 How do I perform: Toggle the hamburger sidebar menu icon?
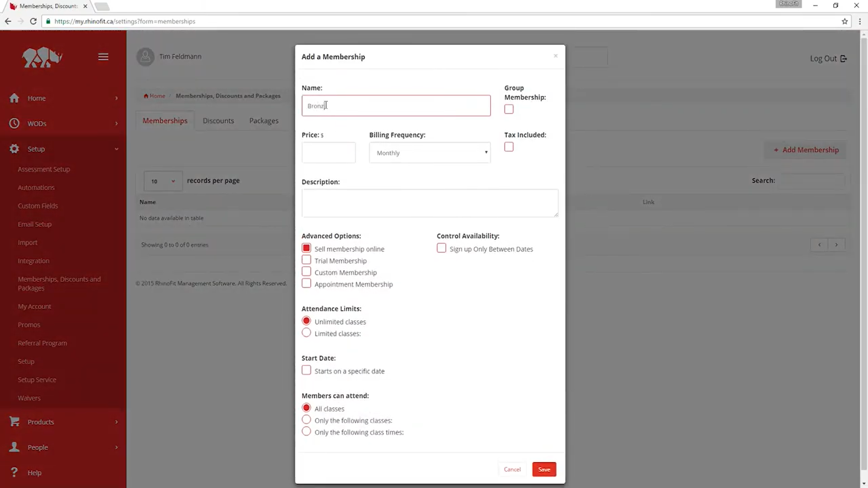click(x=103, y=57)
